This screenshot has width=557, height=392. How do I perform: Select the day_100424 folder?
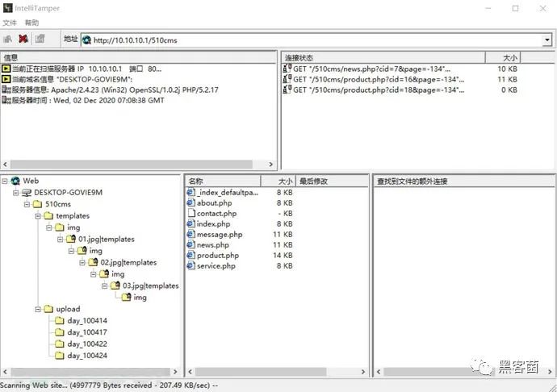coord(87,356)
